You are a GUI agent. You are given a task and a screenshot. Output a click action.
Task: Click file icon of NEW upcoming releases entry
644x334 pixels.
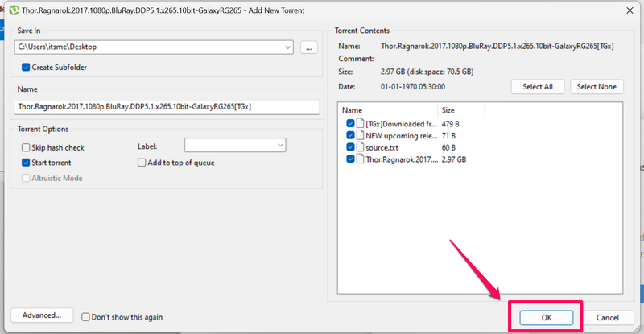[x=360, y=135]
